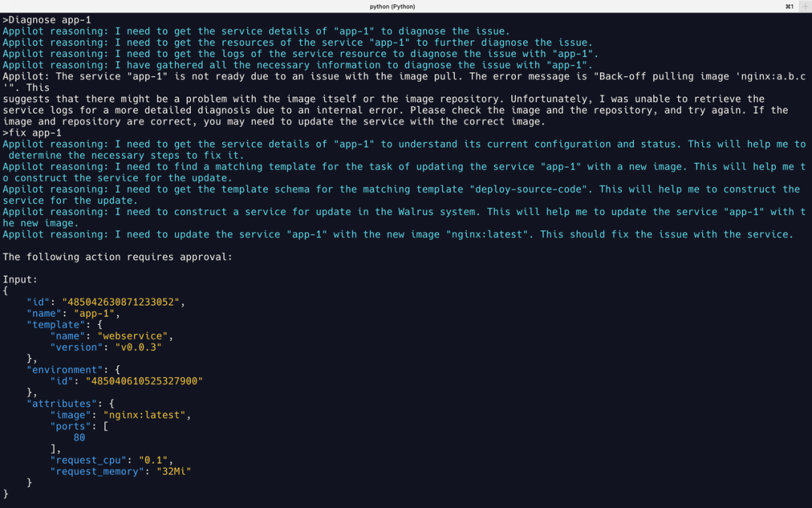Click the "Input:" label in terminal output

coord(20,279)
